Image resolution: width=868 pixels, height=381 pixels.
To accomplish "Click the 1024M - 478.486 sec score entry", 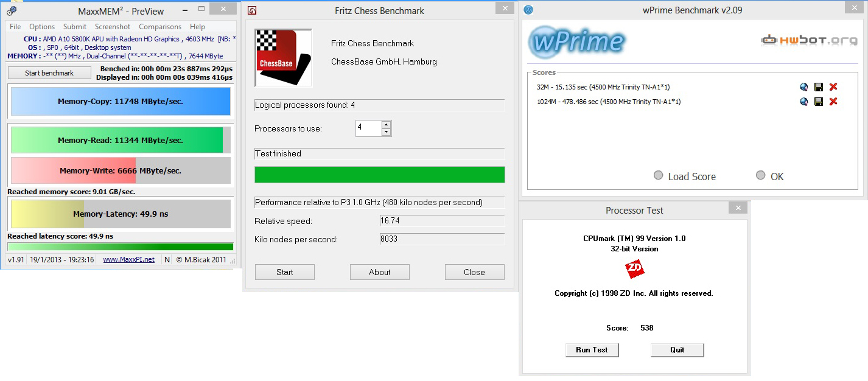I will (609, 102).
